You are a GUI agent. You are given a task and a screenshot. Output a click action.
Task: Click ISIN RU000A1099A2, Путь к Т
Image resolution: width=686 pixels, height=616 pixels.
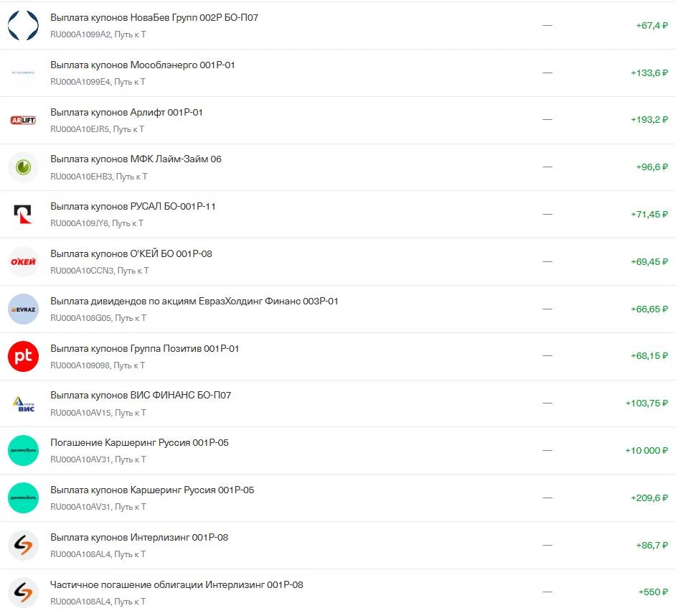[x=98, y=34]
